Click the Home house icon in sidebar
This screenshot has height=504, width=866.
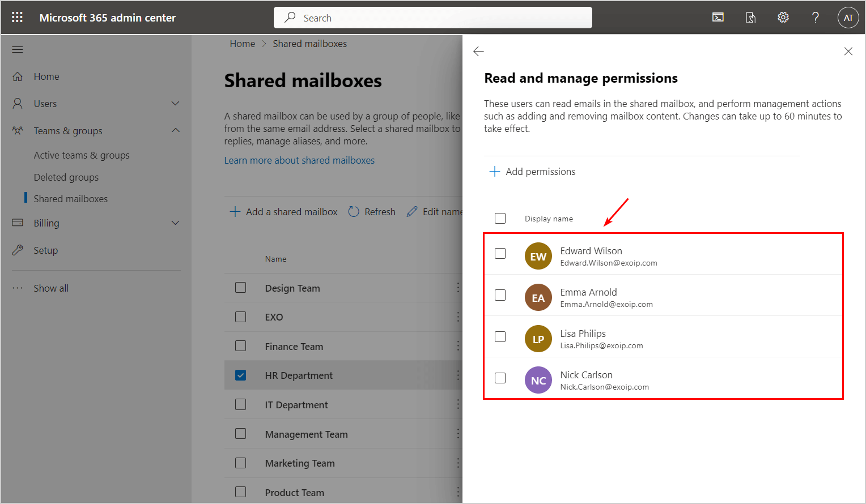tap(18, 76)
